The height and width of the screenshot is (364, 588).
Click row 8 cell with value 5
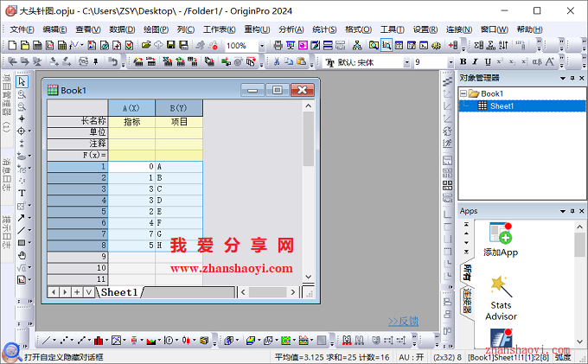tap(131, 246)
